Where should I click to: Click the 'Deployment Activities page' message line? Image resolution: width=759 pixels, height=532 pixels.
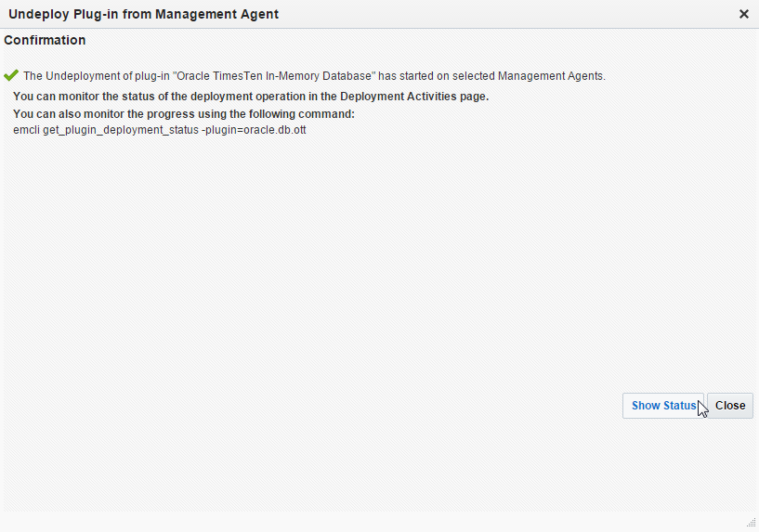(x=251, y=97)
